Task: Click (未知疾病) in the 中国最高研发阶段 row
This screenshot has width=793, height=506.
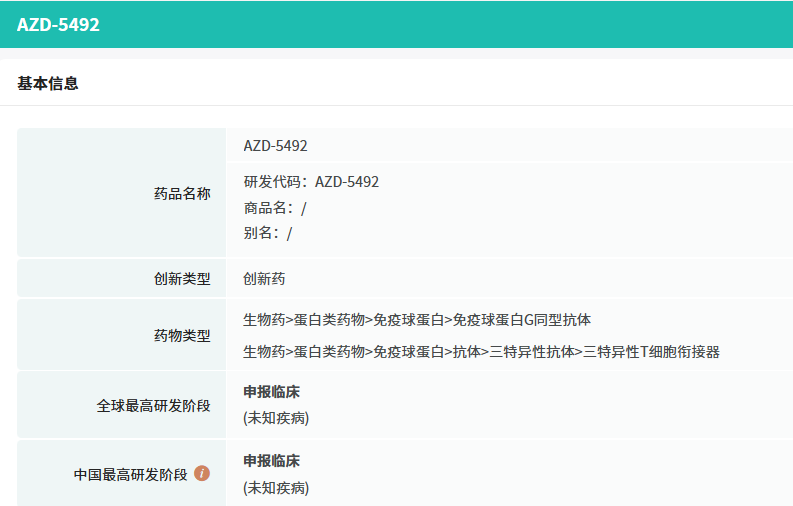Action: 276,488
